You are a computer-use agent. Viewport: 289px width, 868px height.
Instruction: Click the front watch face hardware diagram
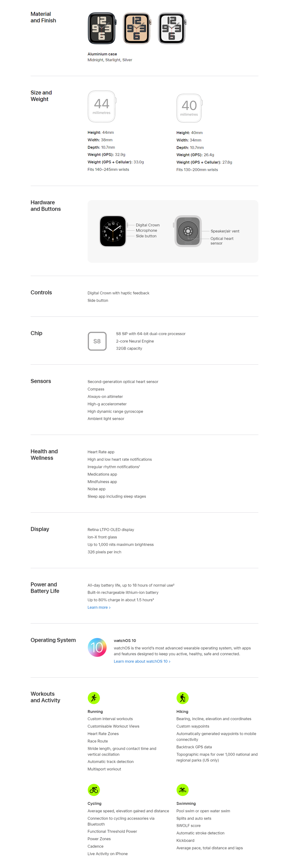pyautogui.click(x=113, y=231)
